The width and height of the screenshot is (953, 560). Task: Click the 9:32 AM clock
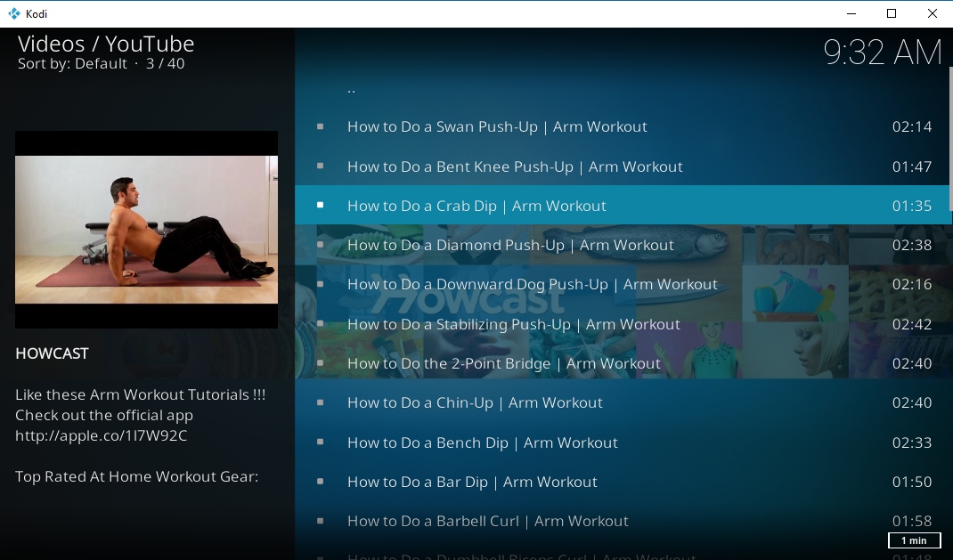883,53
